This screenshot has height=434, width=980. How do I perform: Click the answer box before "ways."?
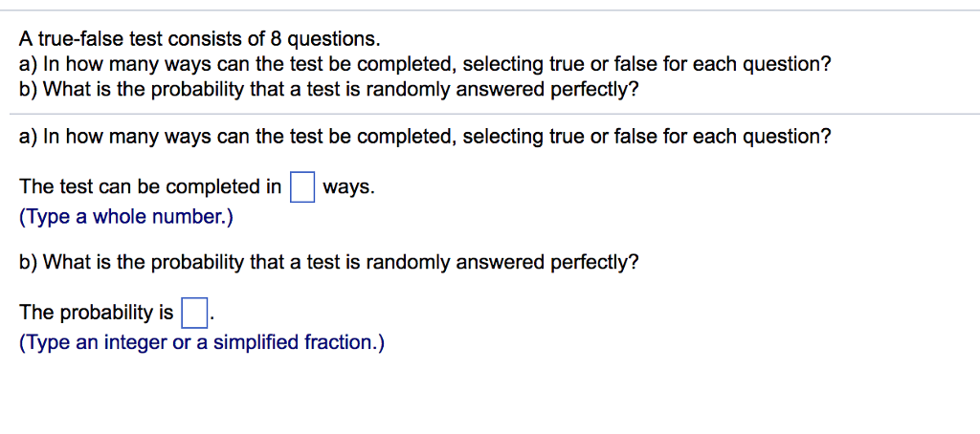click(x=301, y=188)
